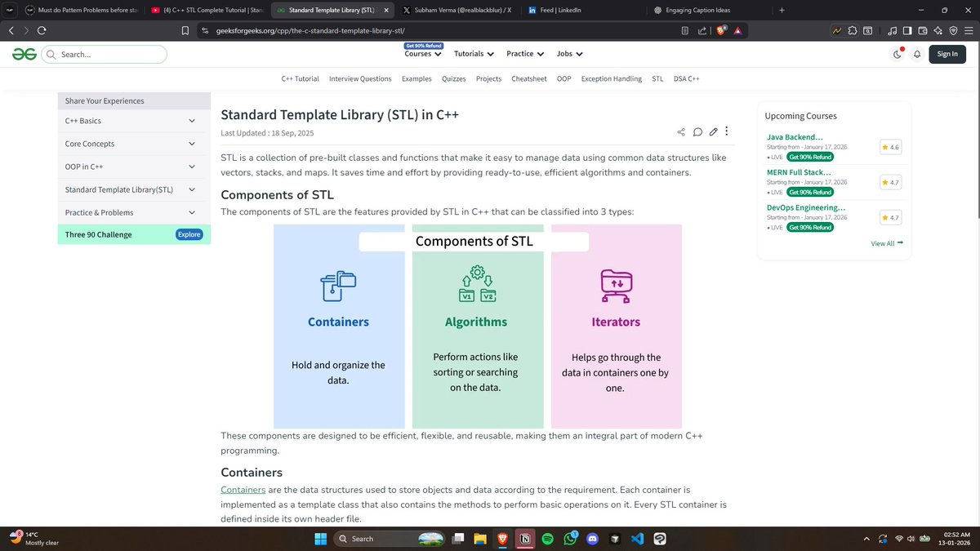Screen dimensions: 980x551
Task: Open the article comments bubble icon
Action: tap(697, 131)
